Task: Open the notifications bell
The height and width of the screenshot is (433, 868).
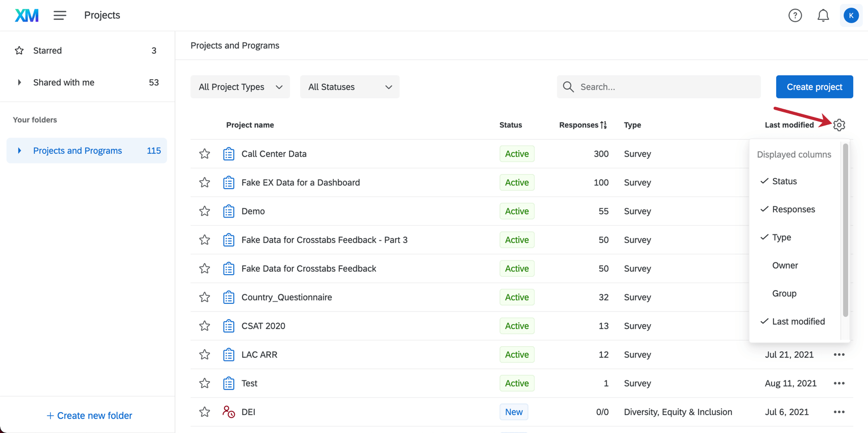Action: pyautogui.click(x=823, y=15)
